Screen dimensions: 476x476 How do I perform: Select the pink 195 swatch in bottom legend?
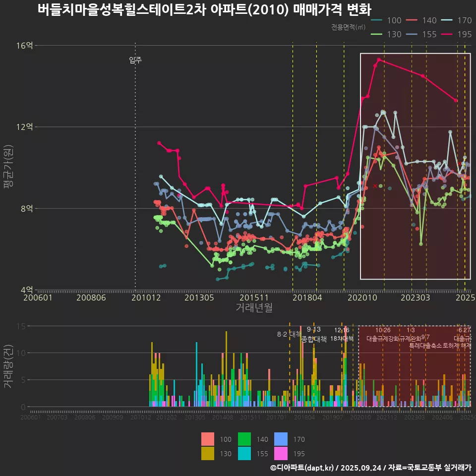(281, 453)
